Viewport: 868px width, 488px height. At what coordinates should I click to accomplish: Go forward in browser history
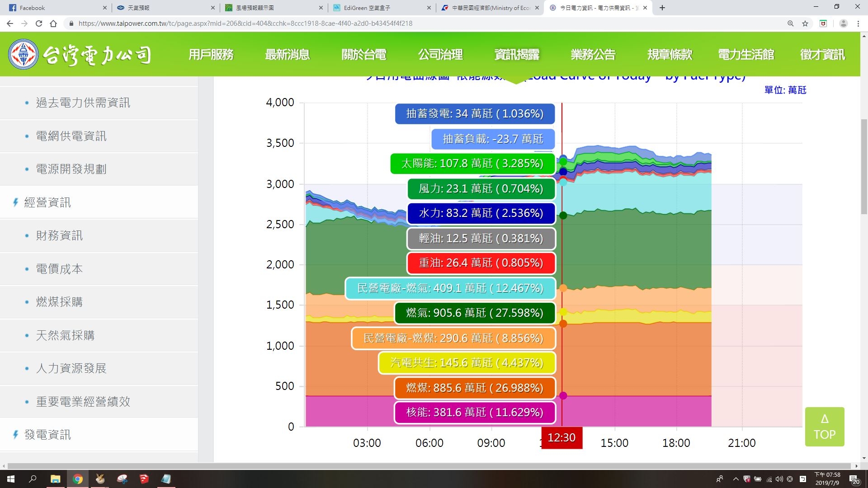click(24, 23)
